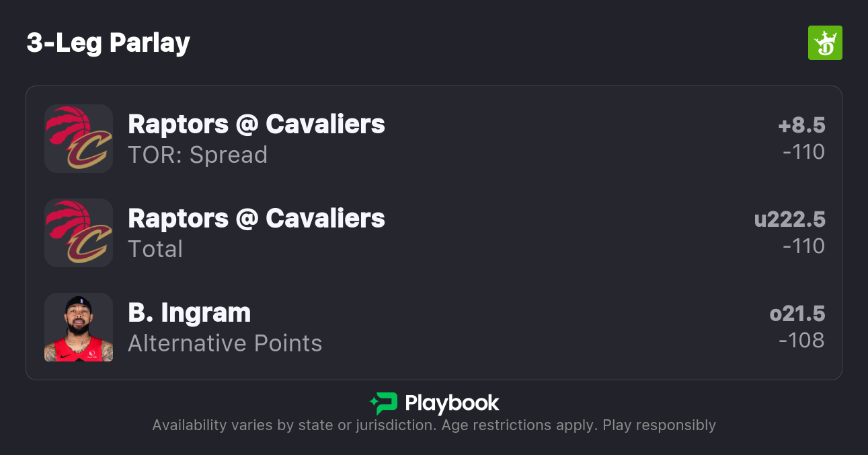Open the Playbook brand name link
This screenshot has height=455, width=868.
[x=452, y=403]
